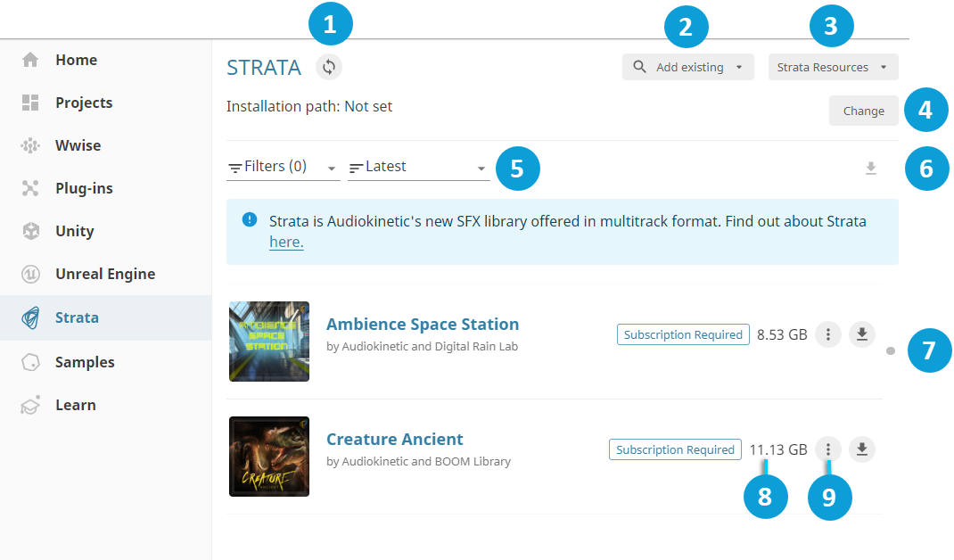Click the Ambience Space Station cover thumbnail
The image size is (954, 560).
269,342
